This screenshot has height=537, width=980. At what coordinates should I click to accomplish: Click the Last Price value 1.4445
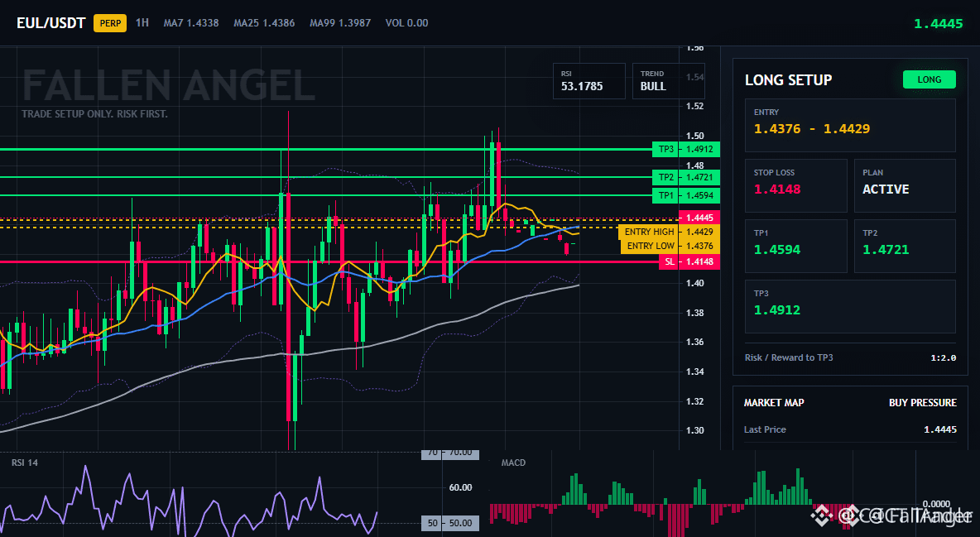tap(940, 429)
